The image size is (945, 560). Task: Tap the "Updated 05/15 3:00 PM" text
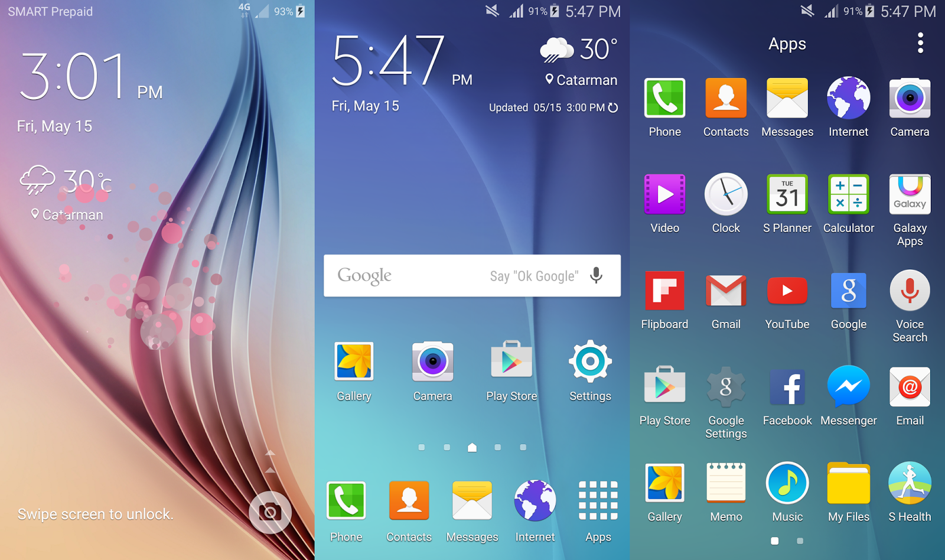pos(546,108)
